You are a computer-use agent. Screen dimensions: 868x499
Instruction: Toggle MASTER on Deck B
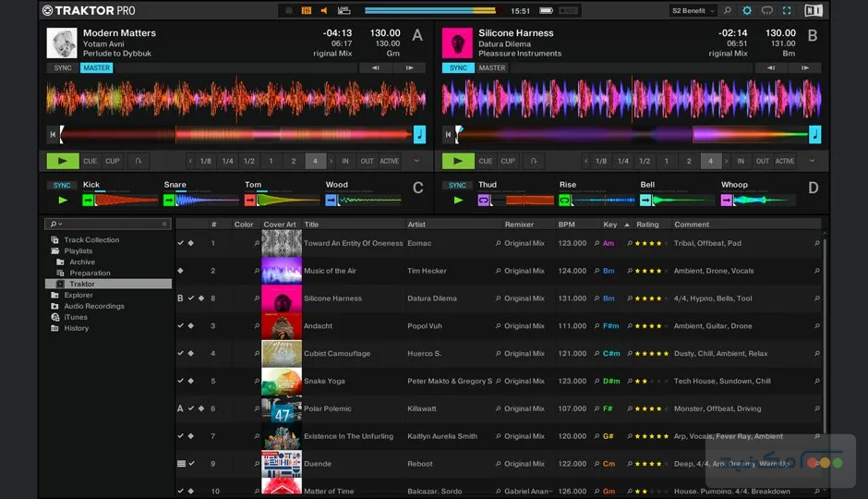tap(491, 67)
